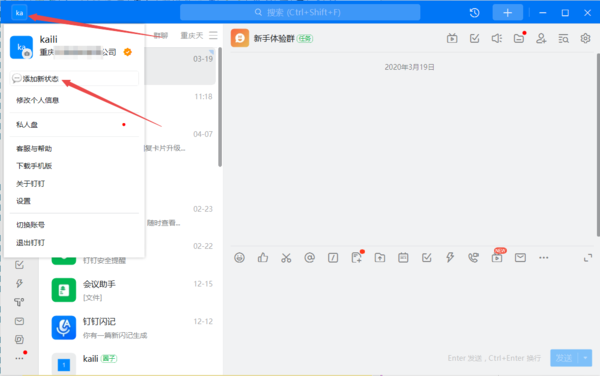The image size is (600, 376).
Task: Click 添加新状态 to add status
Action: [x=74, y=79]
